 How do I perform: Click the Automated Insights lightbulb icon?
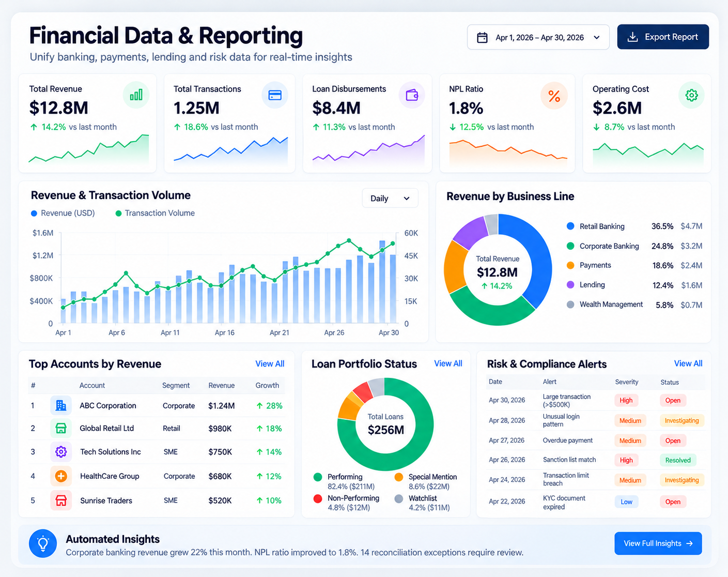pyautogui.click(x=43, y=543)
